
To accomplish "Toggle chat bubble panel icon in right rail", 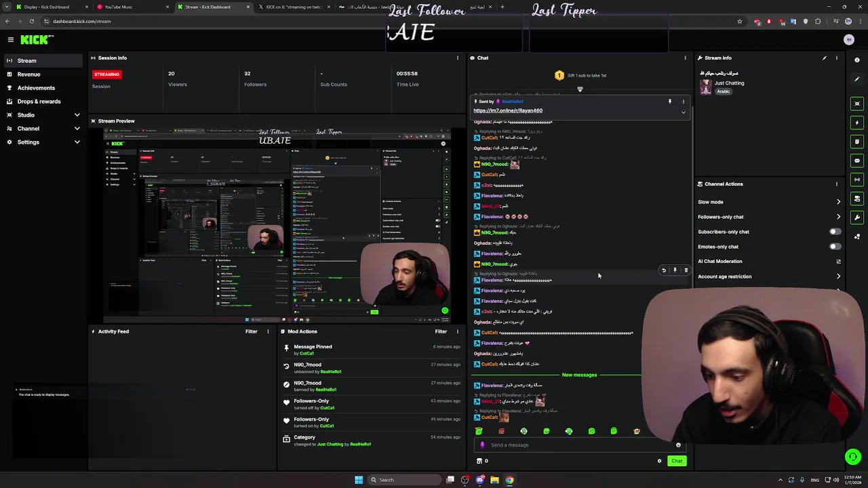I will coord(857,161).
